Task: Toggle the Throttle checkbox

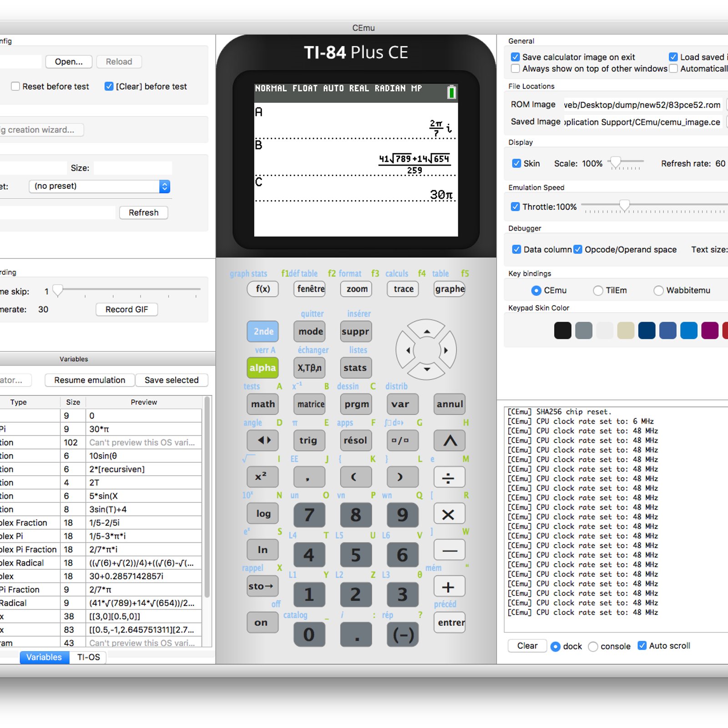Action: pos(516,207)
